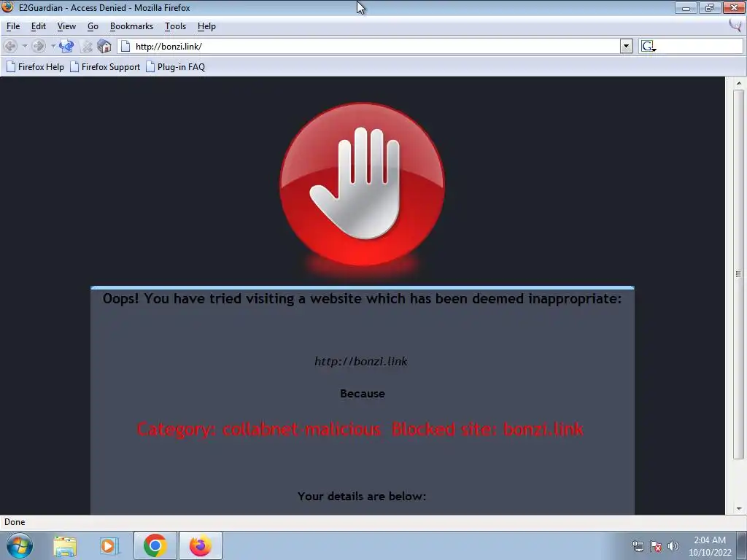Click the 'Done' status bar text

click(15, 522)
